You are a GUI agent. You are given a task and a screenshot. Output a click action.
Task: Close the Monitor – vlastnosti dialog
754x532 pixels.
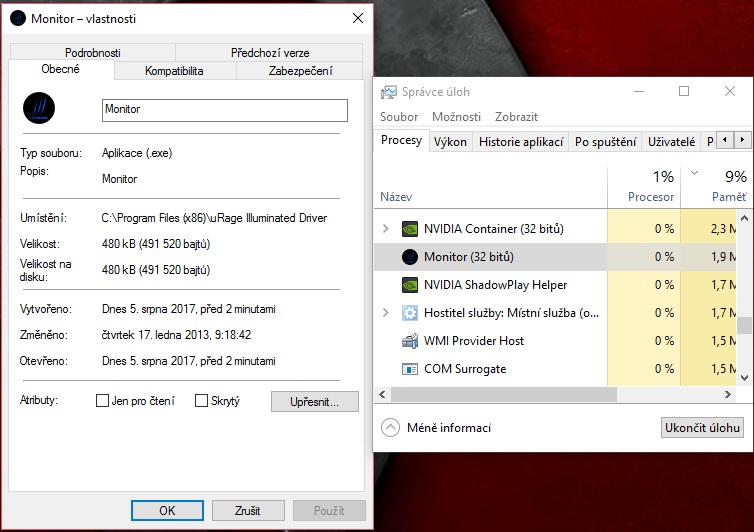tap(358, 18)
